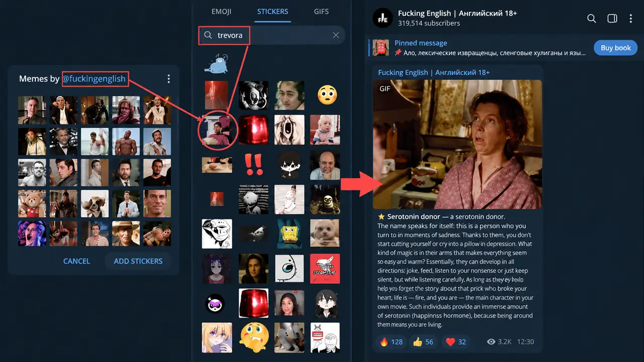Image resolution: width=644 pixels, height=362 pixels.
Task: Open the search icon in channel header
Action: [x=592, y=19]
